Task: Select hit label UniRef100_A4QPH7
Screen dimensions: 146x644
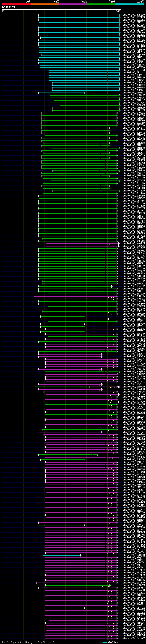Action: [134, 100]
